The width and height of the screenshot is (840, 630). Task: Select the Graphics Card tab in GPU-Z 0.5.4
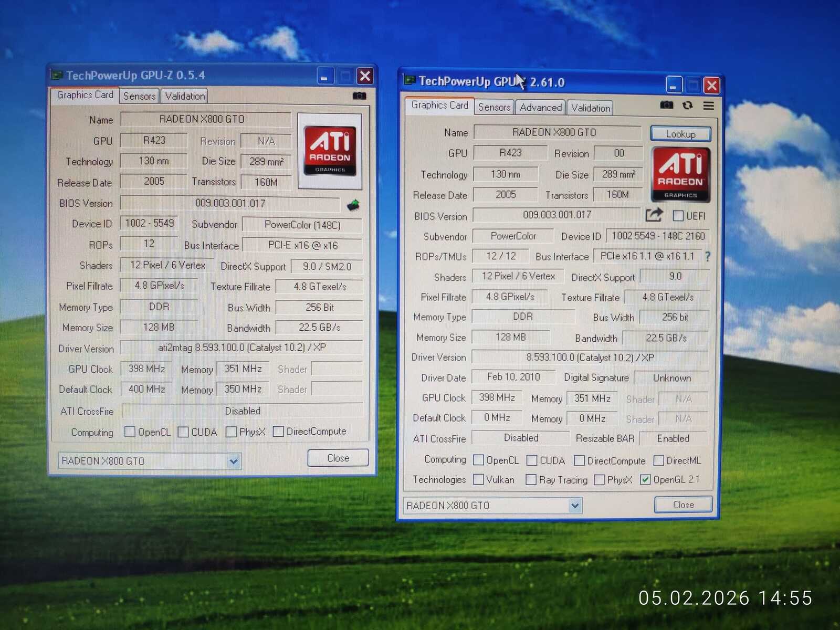(85, 95)
